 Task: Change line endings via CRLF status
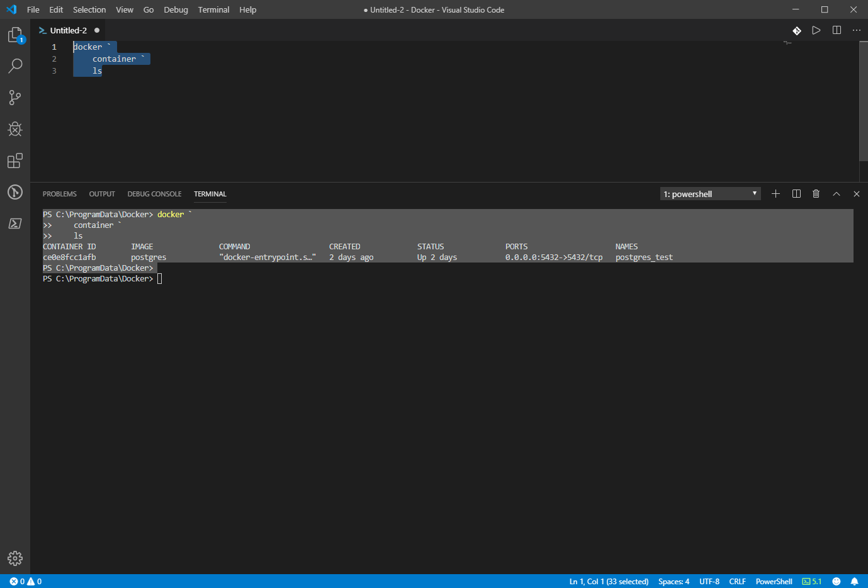click(x=737, y=581)
